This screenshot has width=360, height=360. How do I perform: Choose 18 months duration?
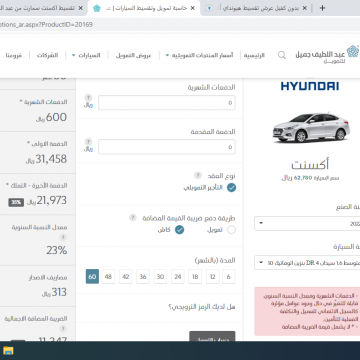(x=195, y=277)
